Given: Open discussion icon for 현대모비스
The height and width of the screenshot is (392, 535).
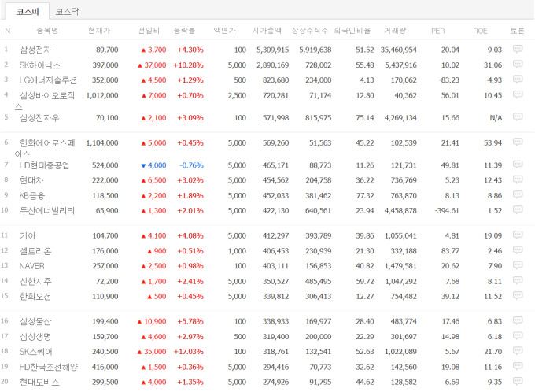Looking at the screenshot, I should tap(518, 382).
